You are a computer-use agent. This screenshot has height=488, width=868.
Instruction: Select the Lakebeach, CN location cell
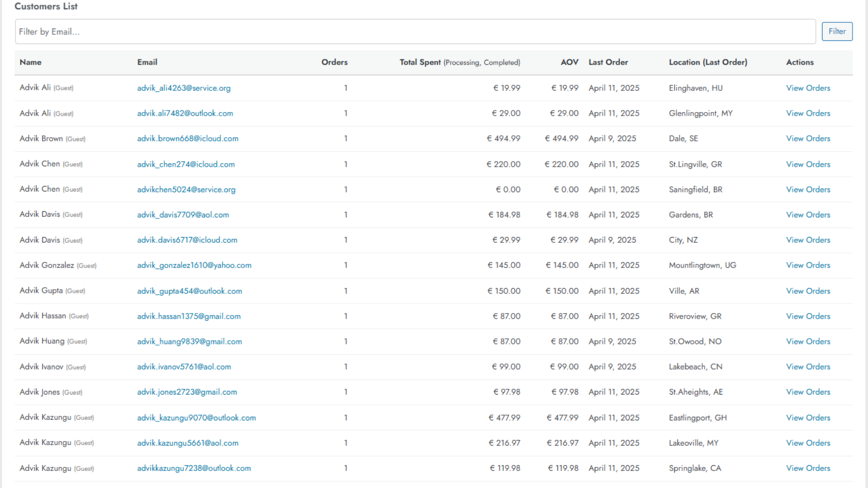coord(695,367)
